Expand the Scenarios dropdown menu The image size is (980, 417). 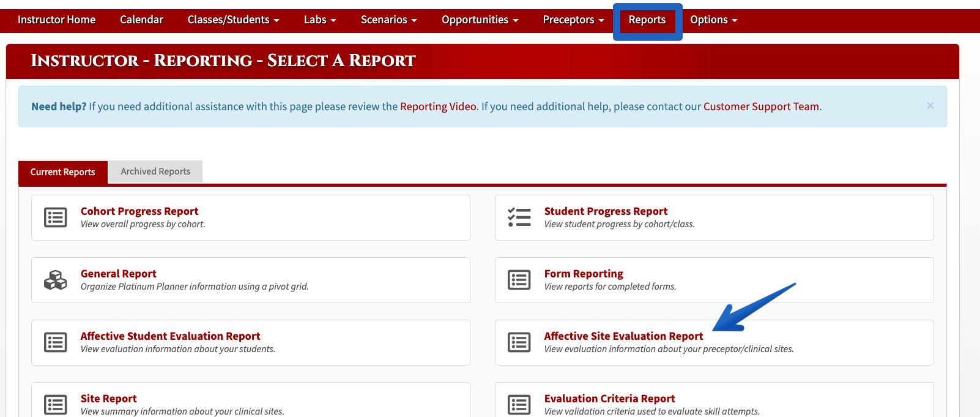tap(388, 20)
